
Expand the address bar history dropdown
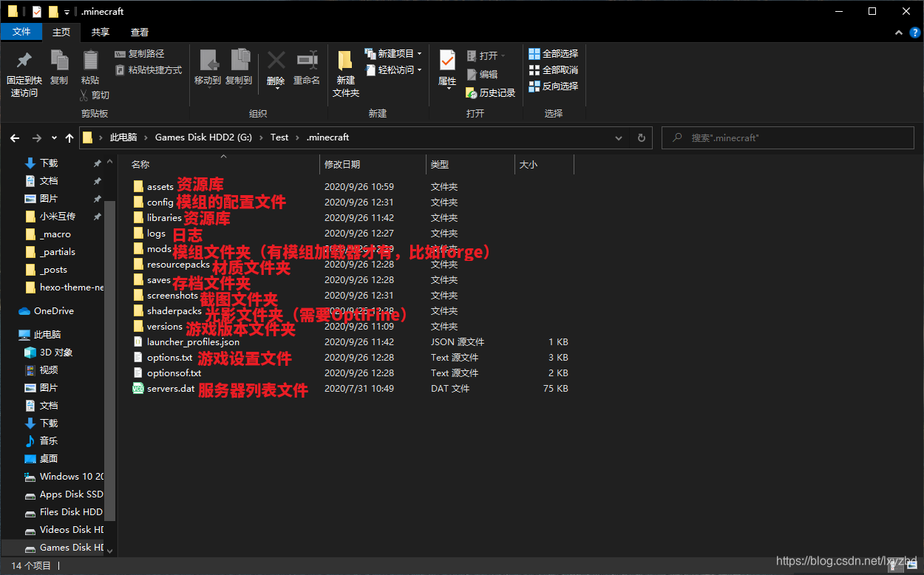pos(619,137)
